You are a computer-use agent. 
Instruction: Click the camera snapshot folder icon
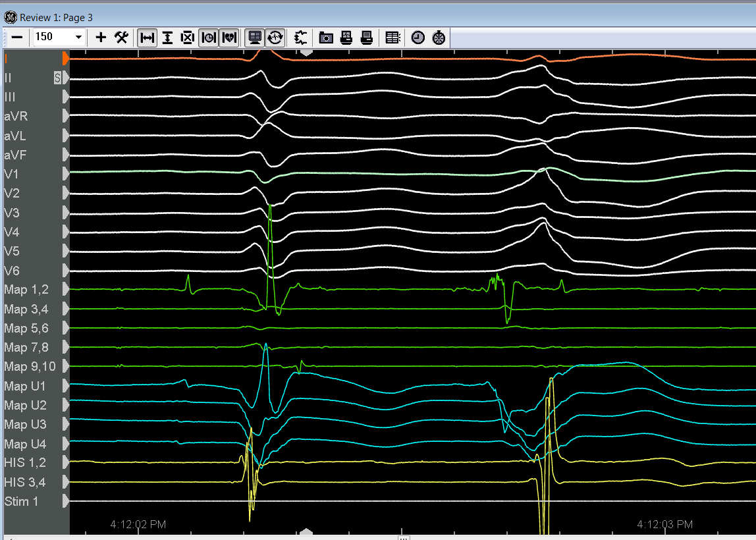tap(327, 37)
